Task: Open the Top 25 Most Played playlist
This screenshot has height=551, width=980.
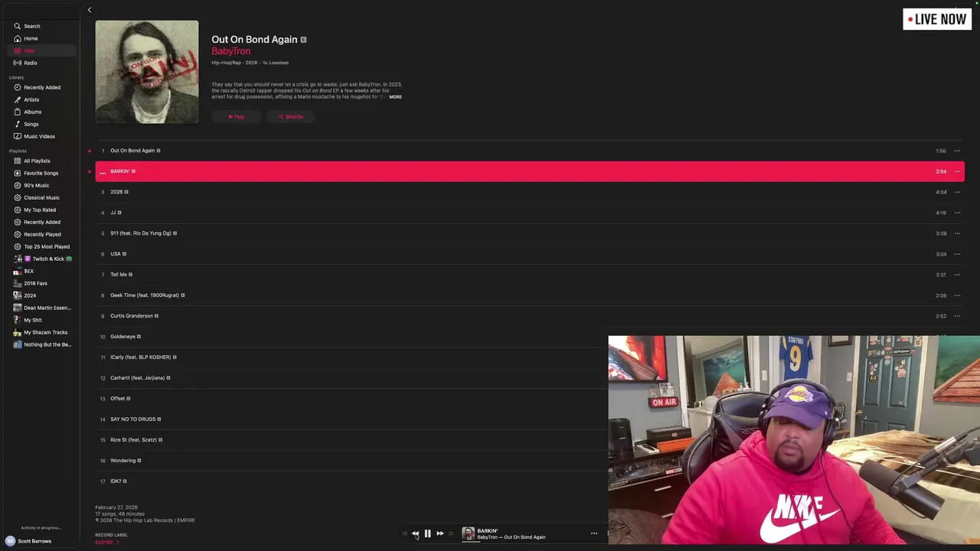Action: point(41,246)
